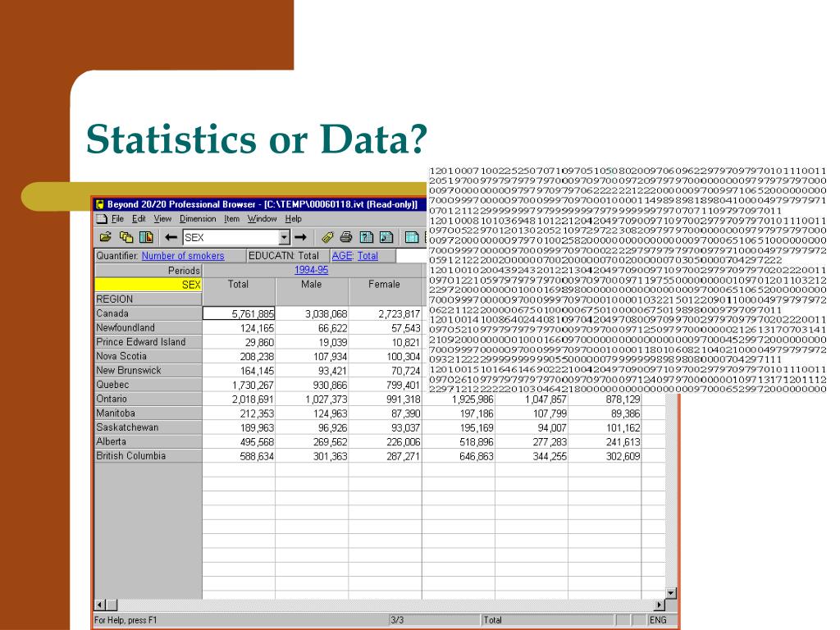This screenshot has width=840, height=630.
Task: Click the table with arrow icon
Action: [x=386, y=237]
